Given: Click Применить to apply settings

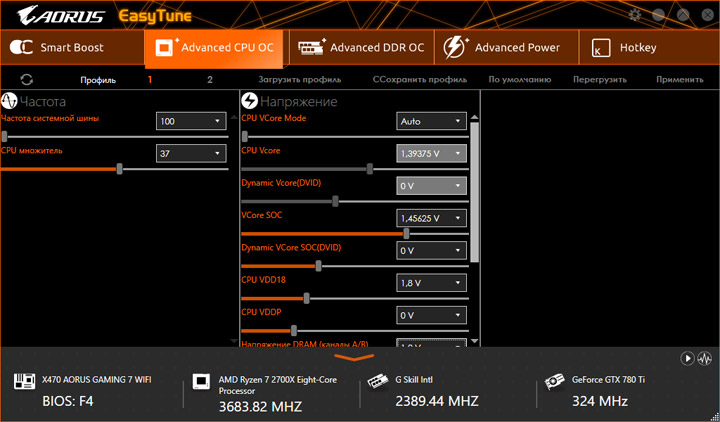Looking at the screenshot, I should pos(680,79).
